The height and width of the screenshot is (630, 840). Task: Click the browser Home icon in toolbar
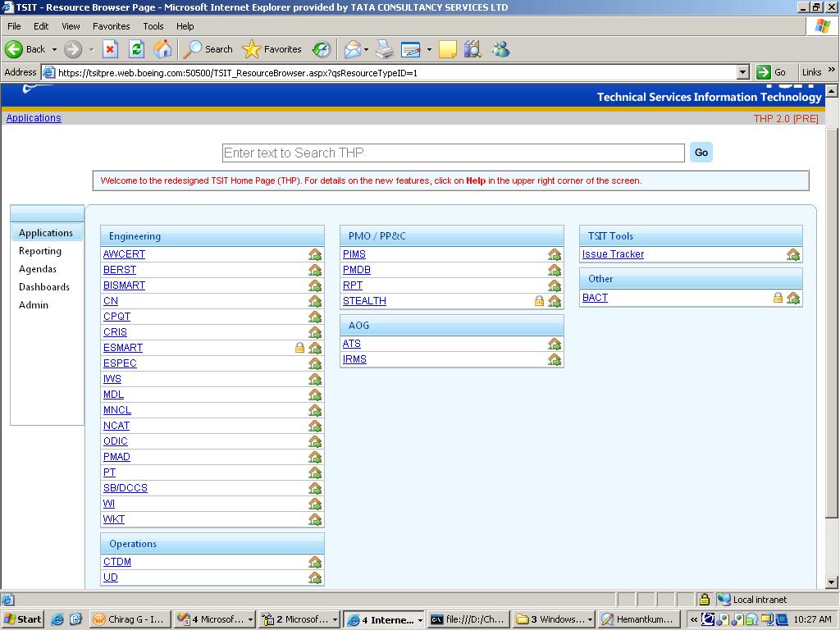coord(163,49)
